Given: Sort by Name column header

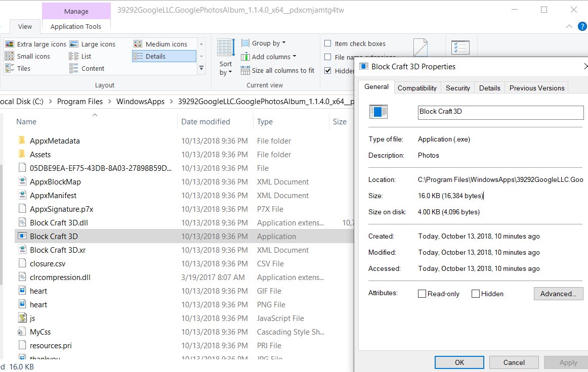Looking at the screenshot, I should (26, 122).
